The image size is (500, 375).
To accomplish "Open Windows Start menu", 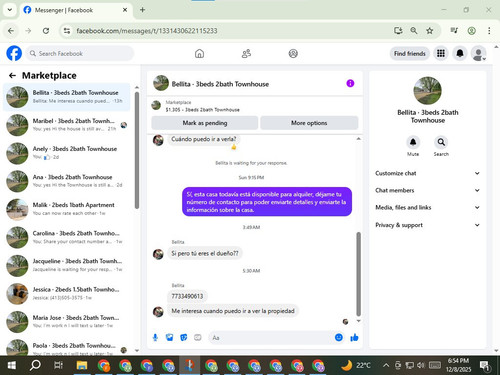I will point(12,365).
